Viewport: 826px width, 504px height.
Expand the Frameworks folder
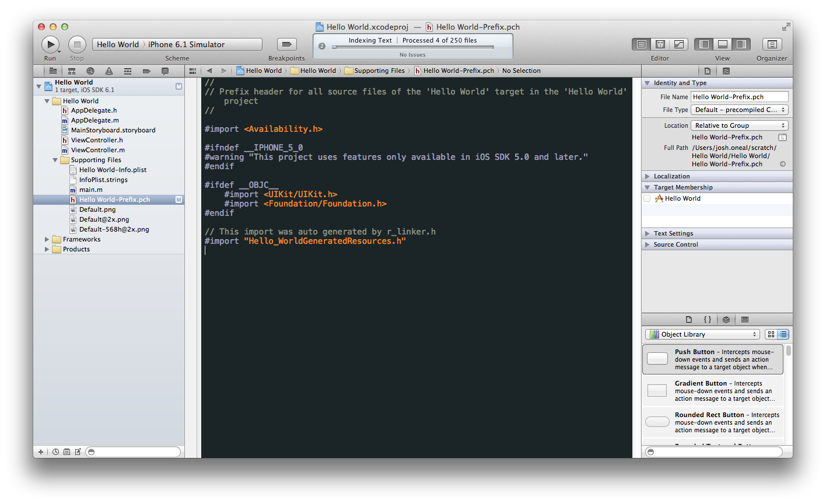[47, 239]
